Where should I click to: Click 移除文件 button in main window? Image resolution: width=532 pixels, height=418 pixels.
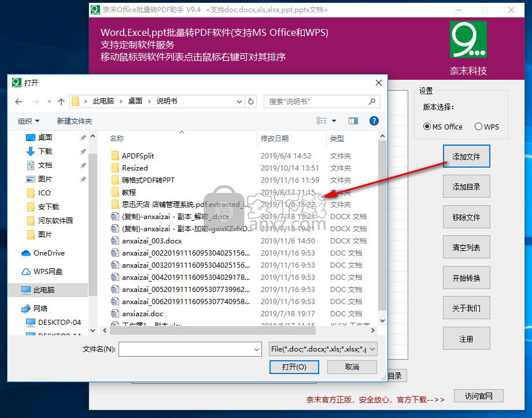pos(466,217)
